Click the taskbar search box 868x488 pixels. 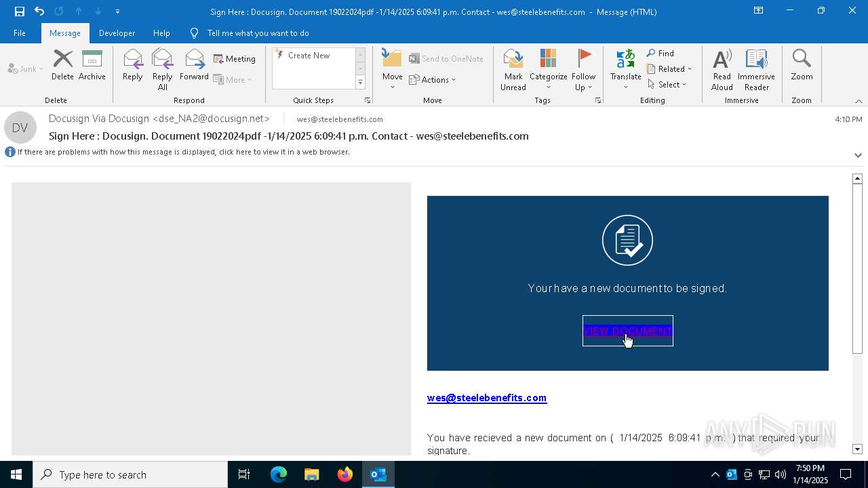coord(130,474)
